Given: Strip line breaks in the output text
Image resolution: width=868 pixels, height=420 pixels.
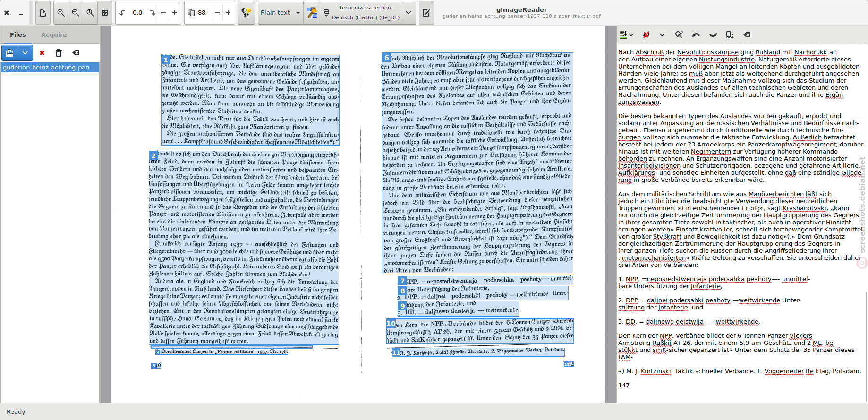Looking at the screenshot, I should 646,34.
